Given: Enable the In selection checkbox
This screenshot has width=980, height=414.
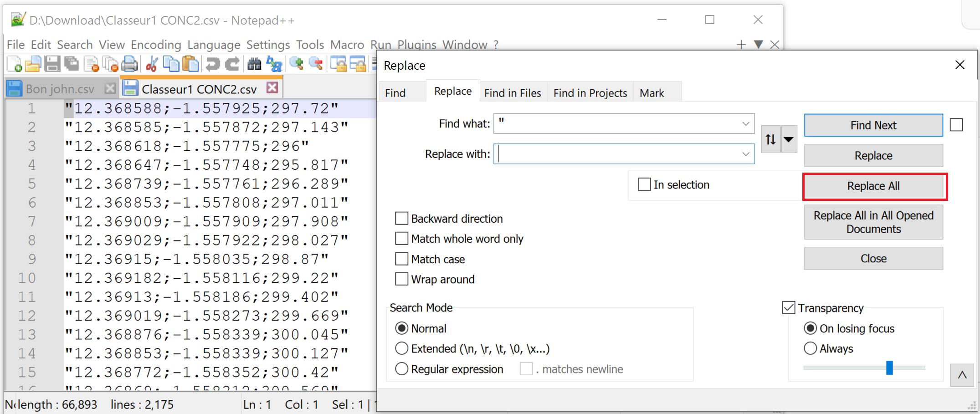Looking at the screenshot, I should point(644,184).
